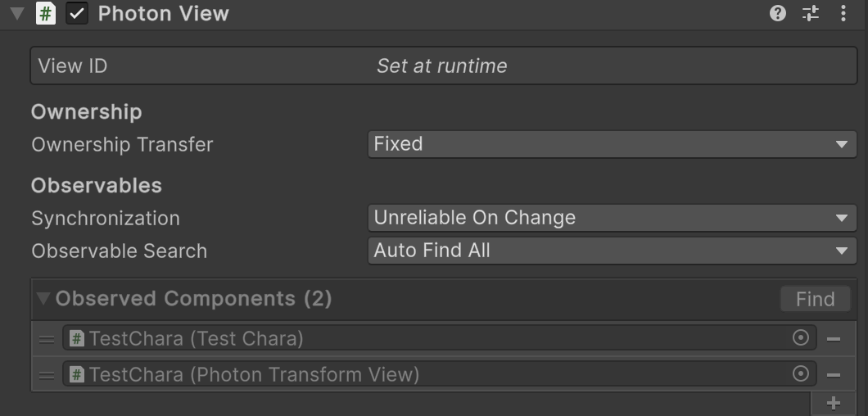The width and height of the screenshot is (868, 416).
Task: Remove TestChara (Test Chara) with minus icon
Action: pos(834,339)
